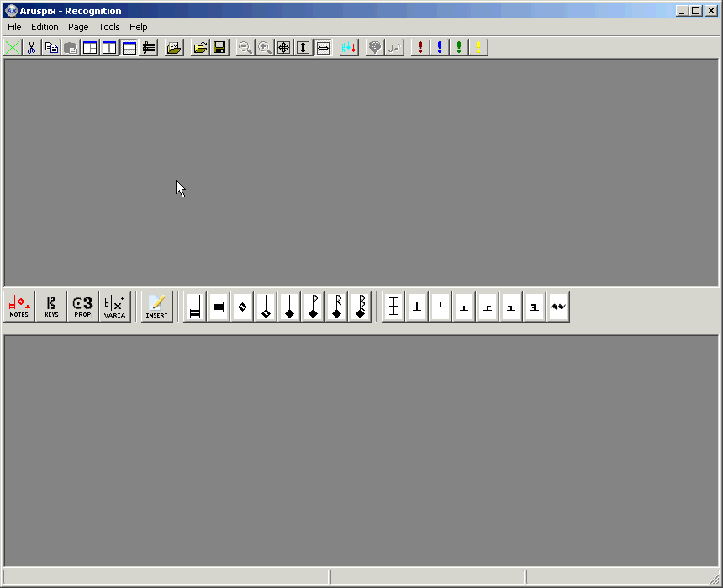The image size is (723, 588).
Task: Pick the filled diamond note with three flags
Action: 361,307
